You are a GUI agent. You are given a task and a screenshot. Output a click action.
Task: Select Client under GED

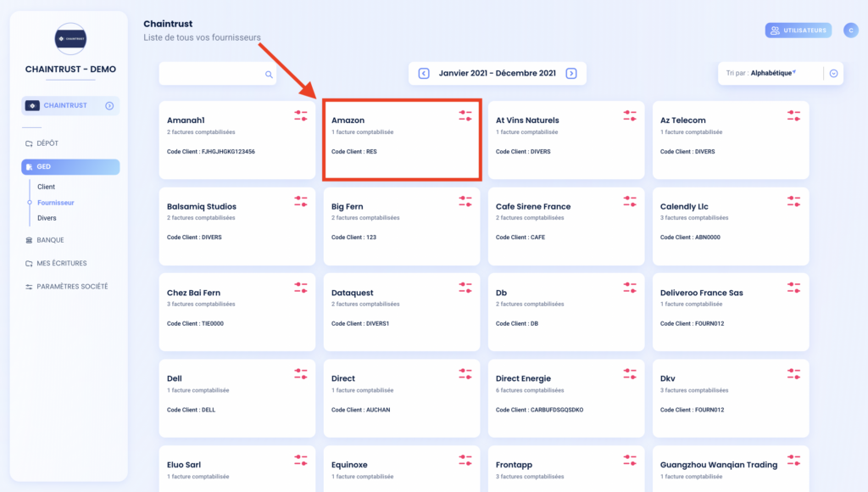[x=46, y=187]
